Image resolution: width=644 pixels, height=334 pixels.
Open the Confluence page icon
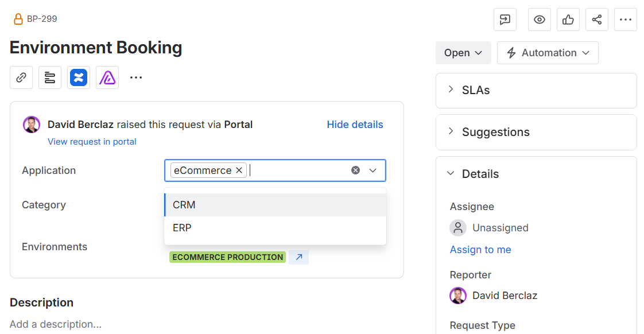pyautogui.click(x=79, y=77)
